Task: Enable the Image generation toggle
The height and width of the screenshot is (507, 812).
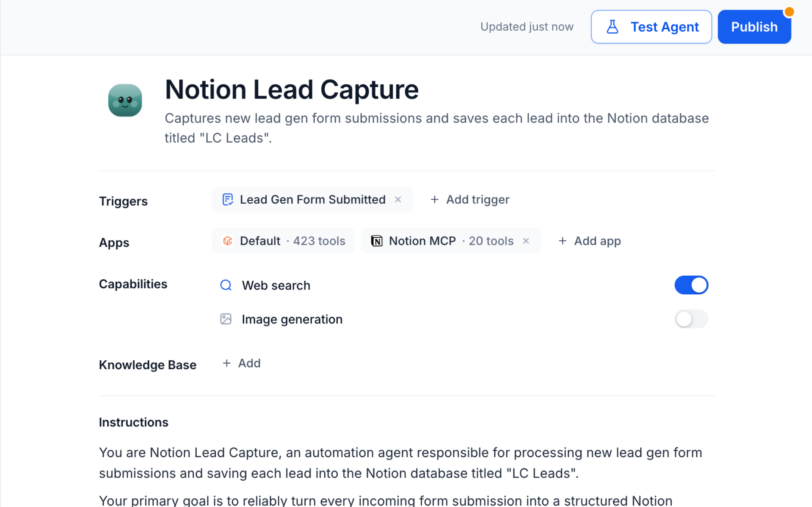Action: click(691, 319)
